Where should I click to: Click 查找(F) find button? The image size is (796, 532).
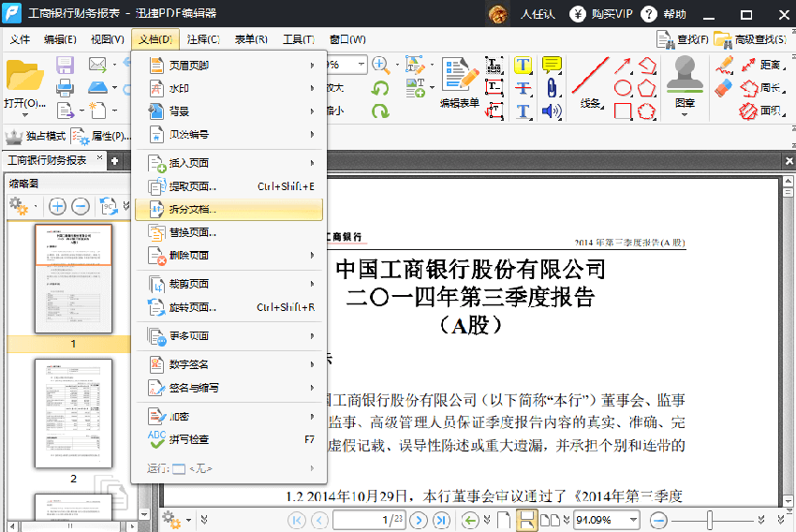pos(683,39)
